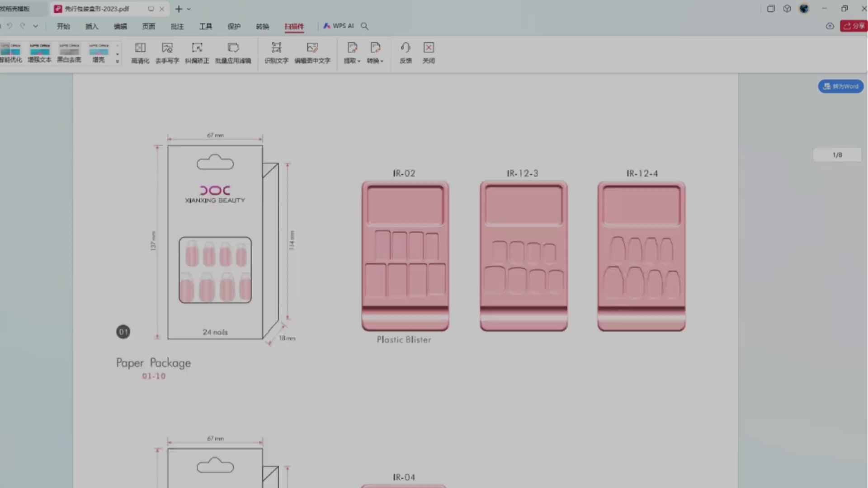Apply the 增强文本 filter preset
Screen dimensions: 868x488
pos(40,52)
